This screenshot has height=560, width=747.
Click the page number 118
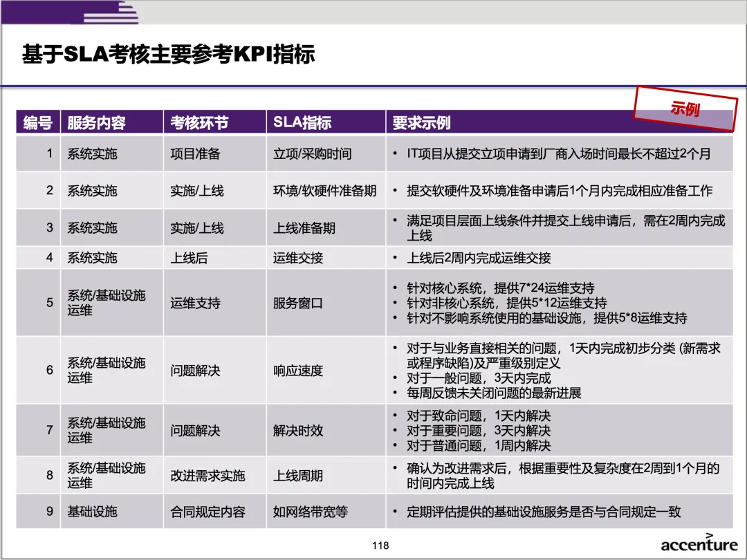coord(380,545)
